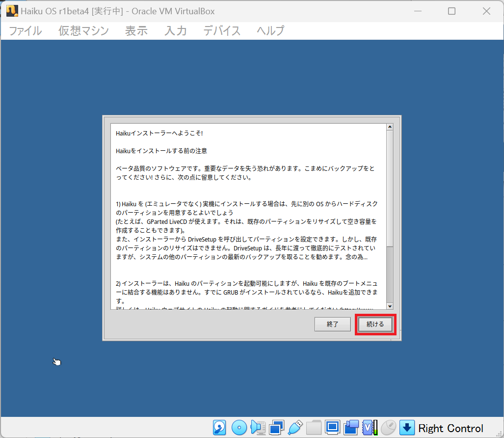Viewport: 504px width, 438px height.
Task: Click the hard disk activity status icon
Action: (219, 428)
